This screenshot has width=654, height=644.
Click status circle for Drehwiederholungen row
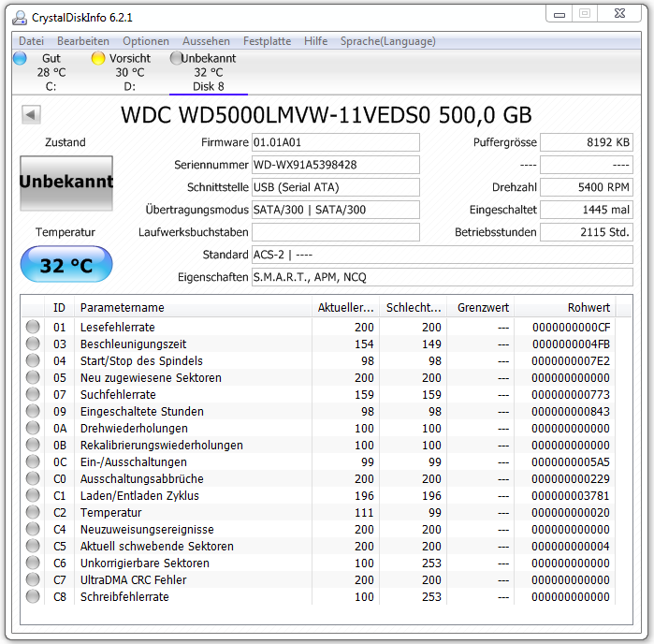click(33, 428)
